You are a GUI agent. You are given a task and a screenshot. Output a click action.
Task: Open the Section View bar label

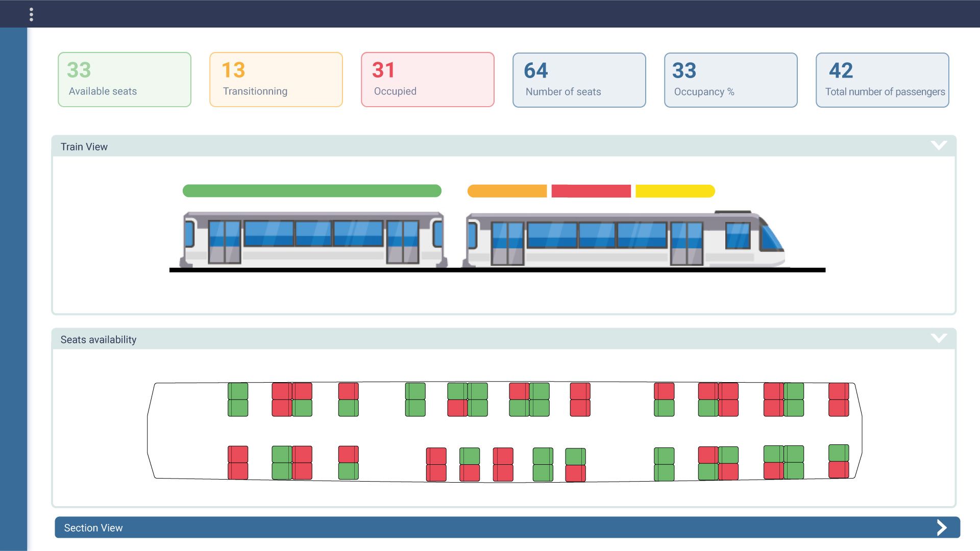[93, 528]
